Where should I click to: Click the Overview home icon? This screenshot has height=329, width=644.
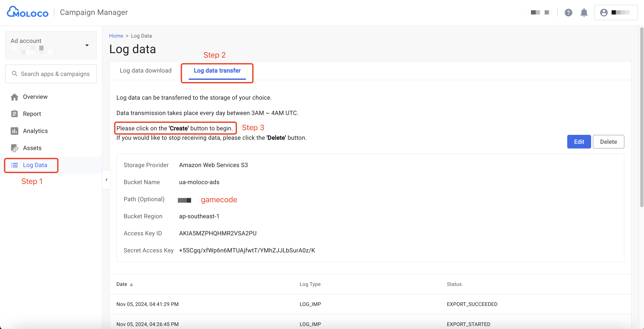(15, 97)
